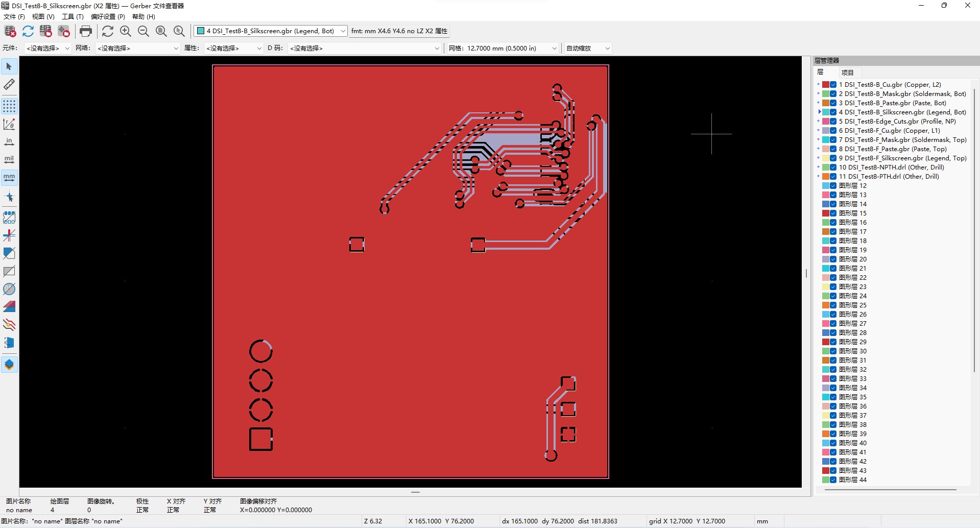Viewport: 980px width, 528px height.
Task: Toggle layer diff mode icon
Action: pos(9,306)
